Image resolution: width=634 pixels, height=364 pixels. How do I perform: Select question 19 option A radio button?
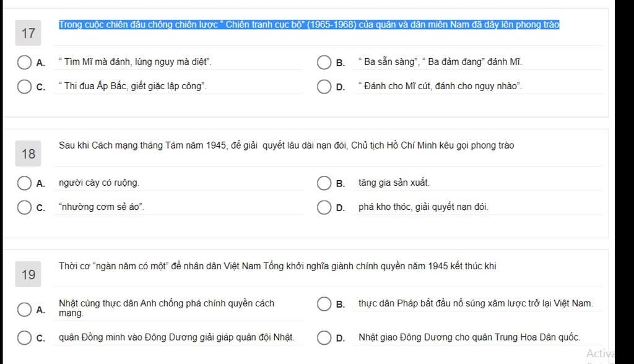coord(24,310)
